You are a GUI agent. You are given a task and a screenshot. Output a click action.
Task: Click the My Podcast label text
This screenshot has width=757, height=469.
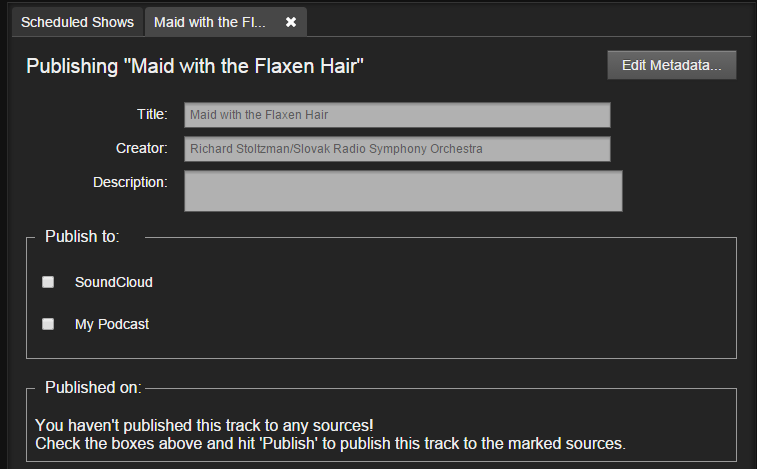coord(112,324)
